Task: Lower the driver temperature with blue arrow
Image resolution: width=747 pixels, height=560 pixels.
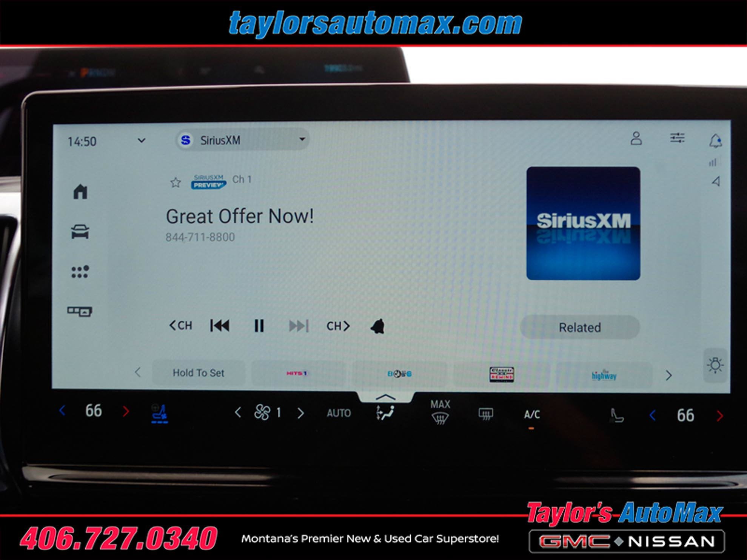Action: tap(63, 410)
